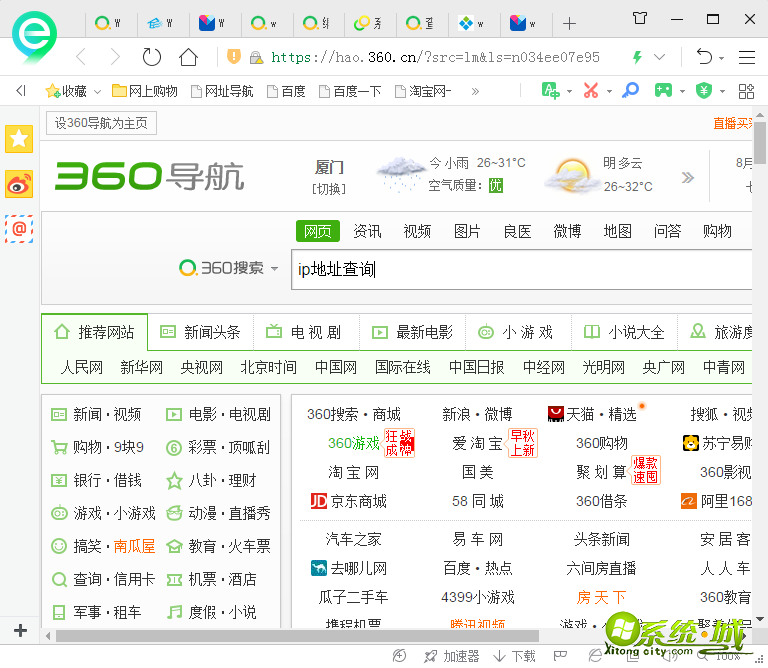Click the 360 browser logo
Screen dimensions: 768x668
coord(34,38)
